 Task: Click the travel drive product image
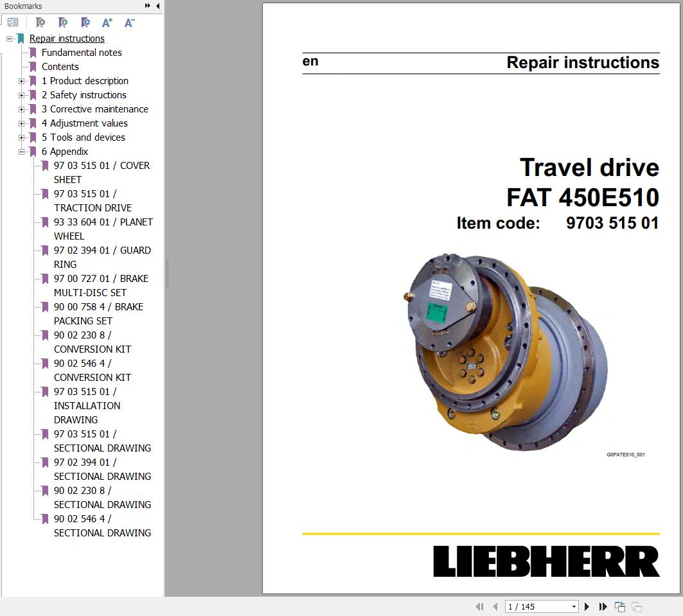point(506,352)
